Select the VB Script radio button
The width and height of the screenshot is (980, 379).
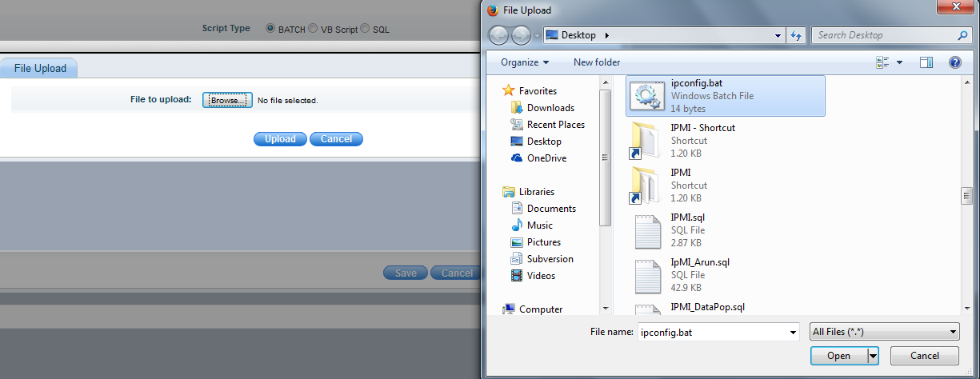pos(313,29)
